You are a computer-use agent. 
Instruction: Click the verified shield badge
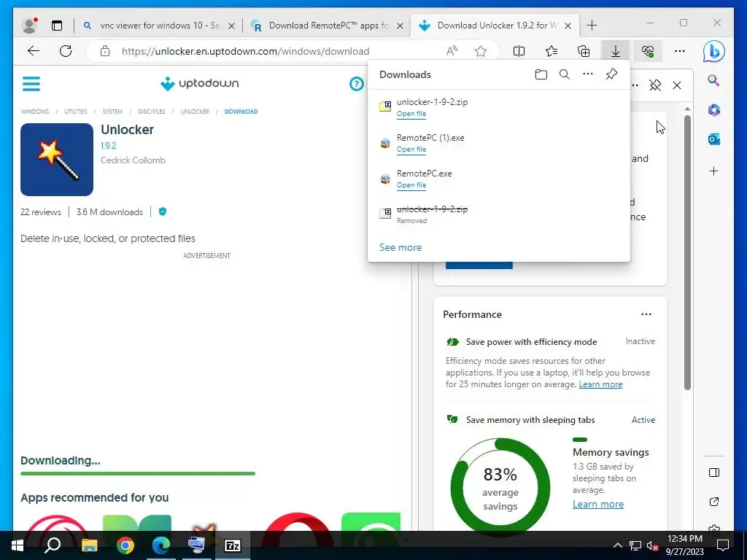tap(163, 211)
